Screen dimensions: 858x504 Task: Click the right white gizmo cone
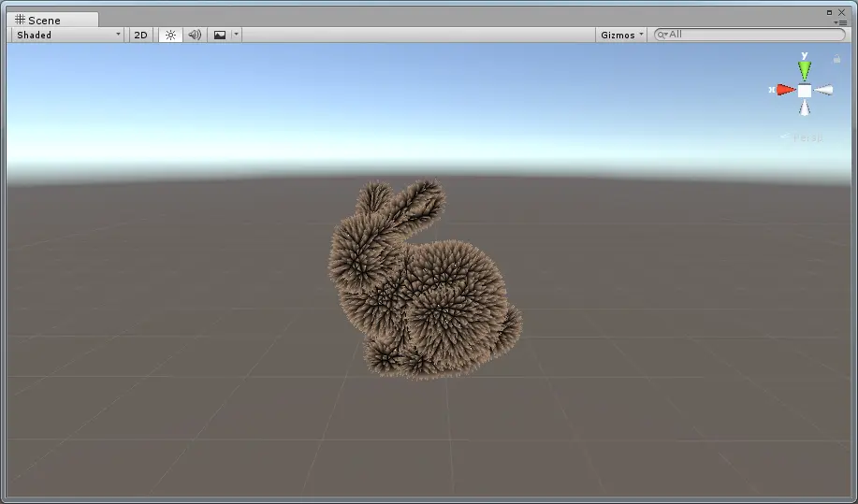tap(823, 90)
